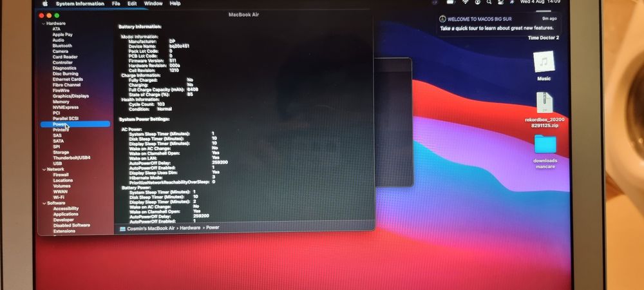Select Diagnostics in the sidebar

[64, 68]
